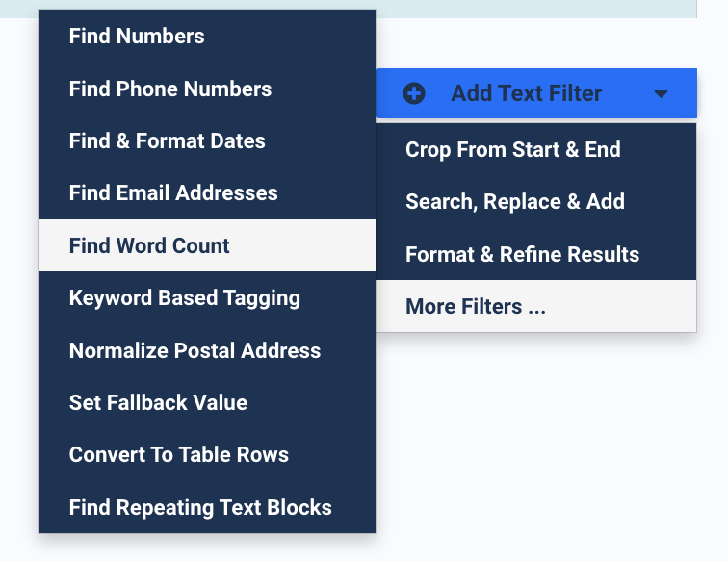Viewport: 728px width, 562px height.
Task: Pick Set Fallback Value filter
Action: [207, 402]
